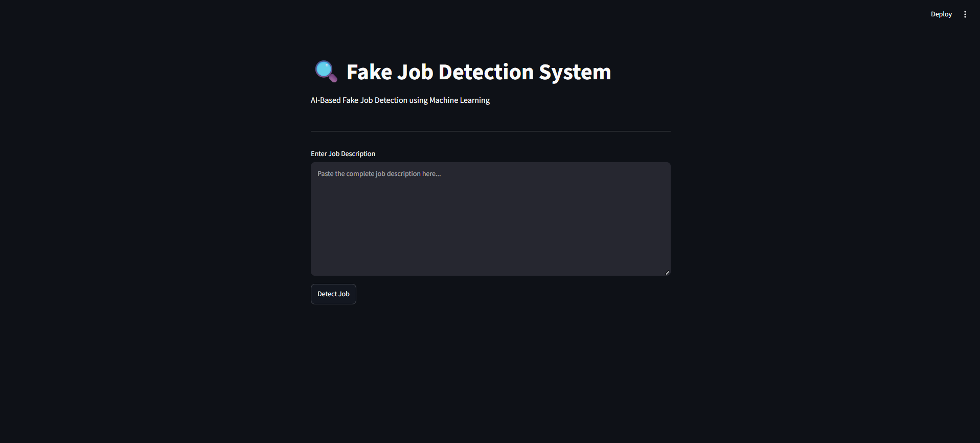Open the three-dot main menu
This screenshot has width=980, height=443.
coord(965,14)
